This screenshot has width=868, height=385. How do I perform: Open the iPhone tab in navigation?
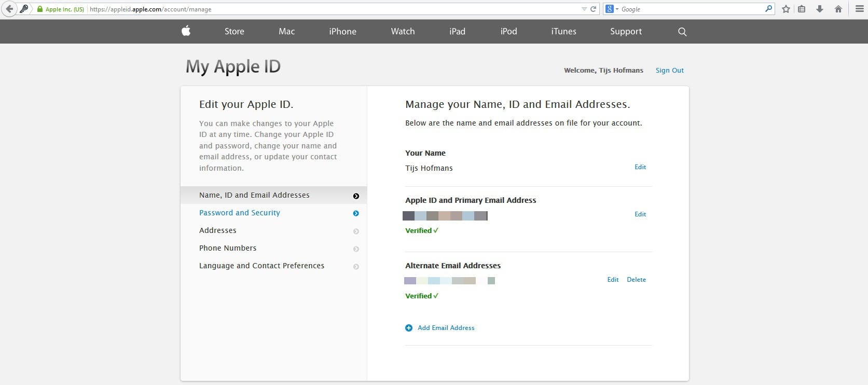342,31
